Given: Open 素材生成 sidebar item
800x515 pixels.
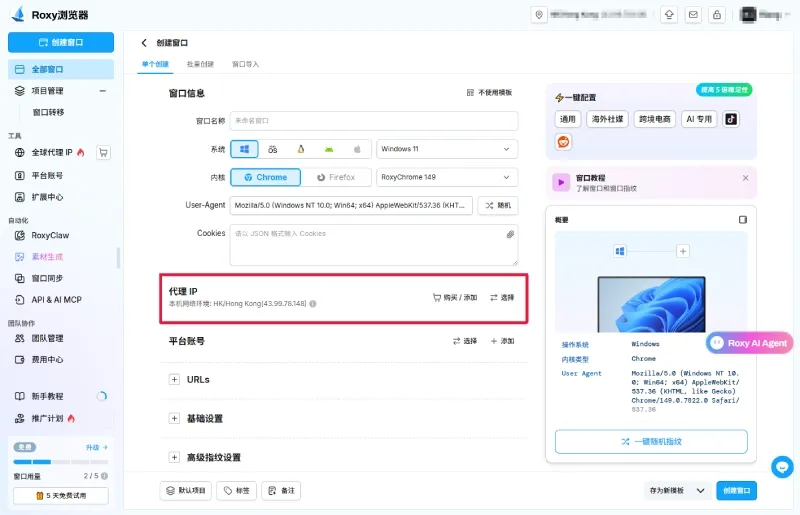Looking at the screenshot, I should [x=47, y=257].
